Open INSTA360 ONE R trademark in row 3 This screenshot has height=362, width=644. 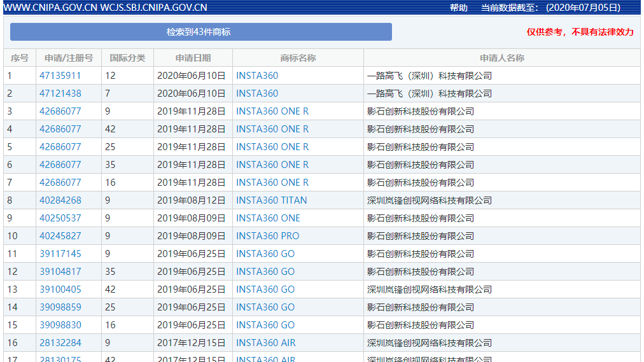272,111
